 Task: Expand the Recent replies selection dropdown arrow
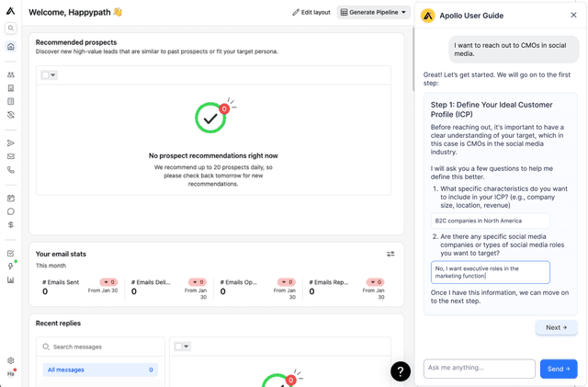[187, 347]
